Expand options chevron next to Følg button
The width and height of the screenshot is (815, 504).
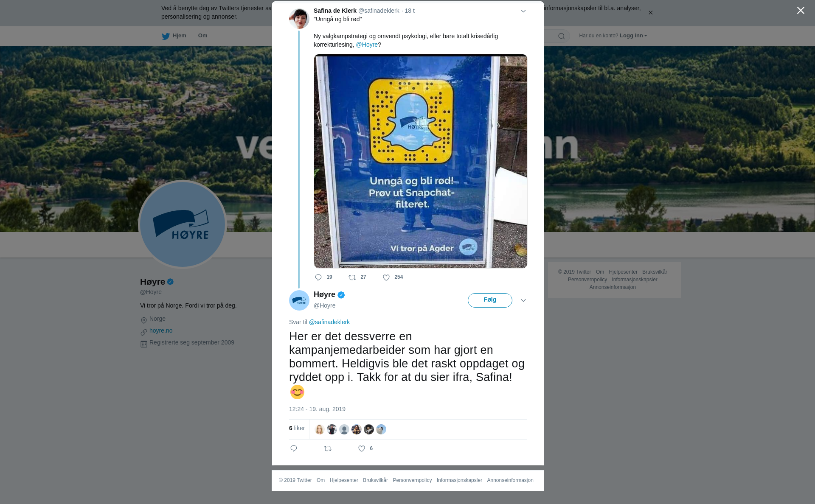[x=523, y=300]
